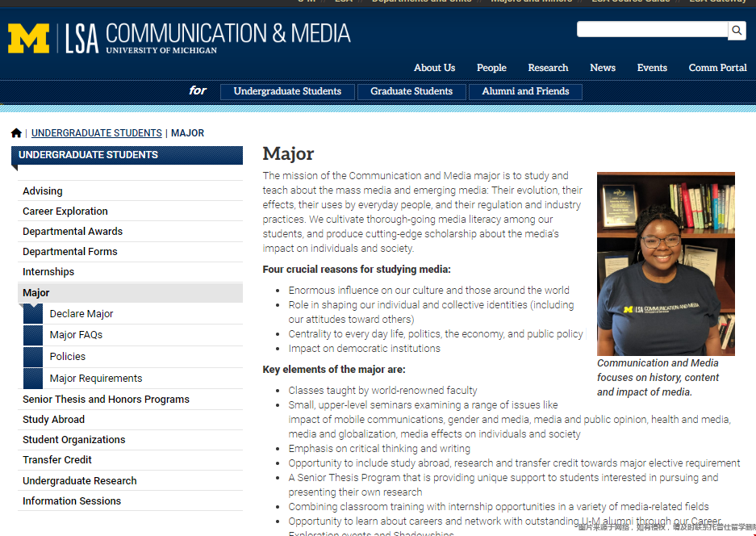
Task: Click MAJOR breadcrumb text
Action: click(187, 132)
